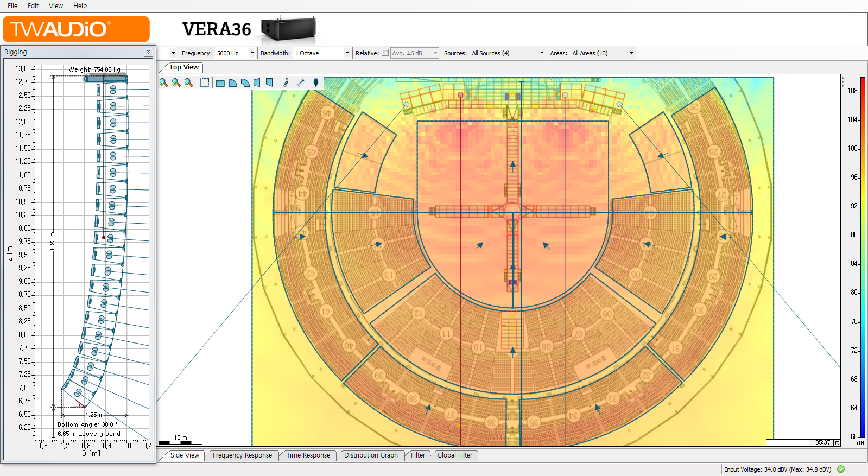
Task: Click the green status check icon
Action: click(841, 469)
